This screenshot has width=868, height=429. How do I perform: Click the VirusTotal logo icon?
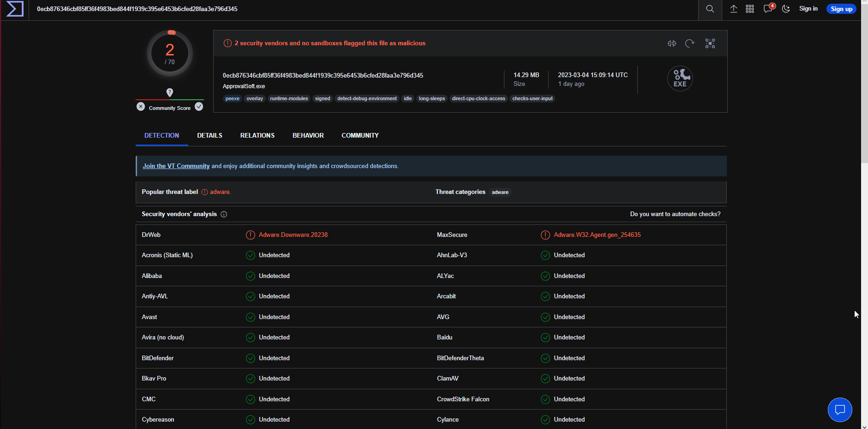[x=15, y=9]
